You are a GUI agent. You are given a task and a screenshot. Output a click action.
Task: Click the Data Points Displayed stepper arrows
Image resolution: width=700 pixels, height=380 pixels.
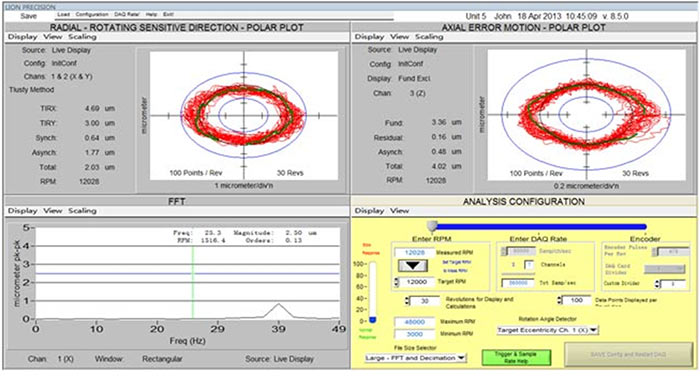pos(560,301)
